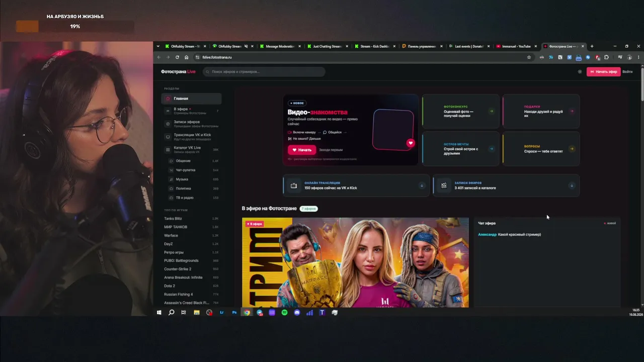
Task: Toggle the light/dark theme sun icon
Action: tap(580, 71)
